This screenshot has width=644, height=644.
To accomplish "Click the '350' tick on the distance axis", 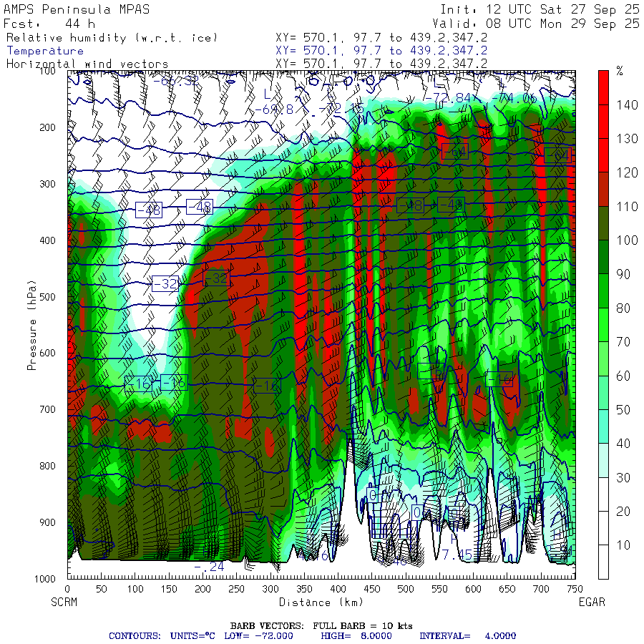I will pyautogui.click(x=304, y=590).
